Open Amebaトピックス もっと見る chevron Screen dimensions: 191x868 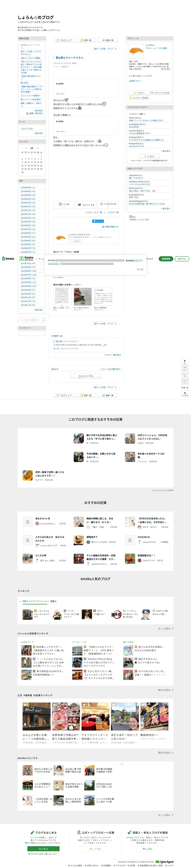[166, 815]
